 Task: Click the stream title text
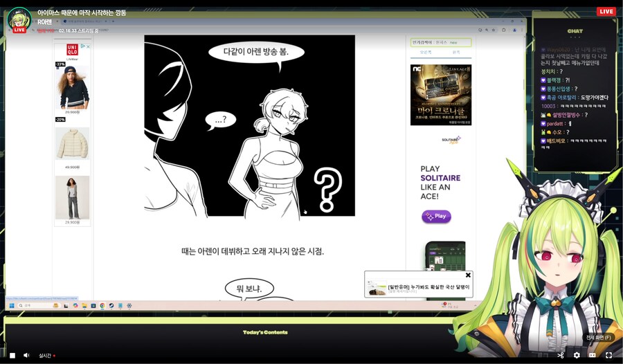[82, 12]
